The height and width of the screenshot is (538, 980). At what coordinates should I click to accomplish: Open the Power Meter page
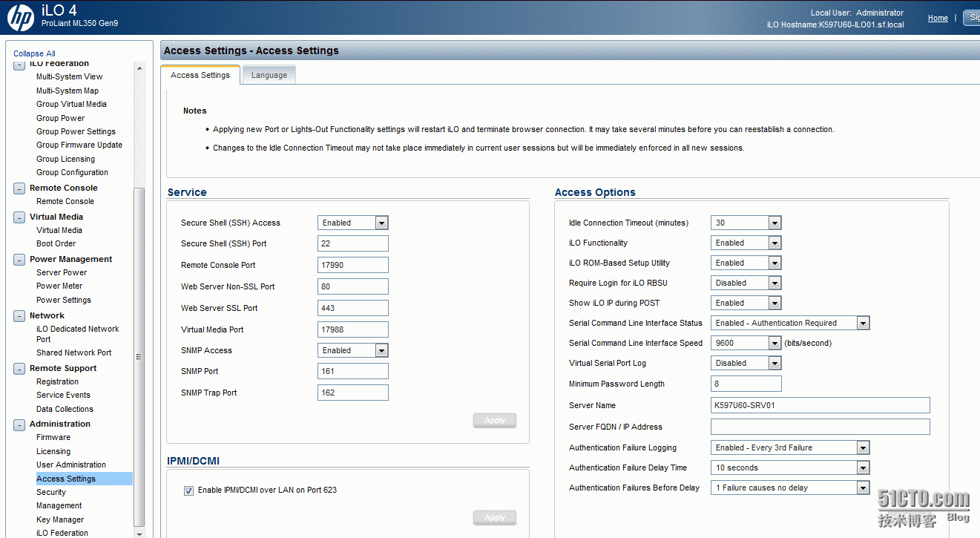point(59,286)
